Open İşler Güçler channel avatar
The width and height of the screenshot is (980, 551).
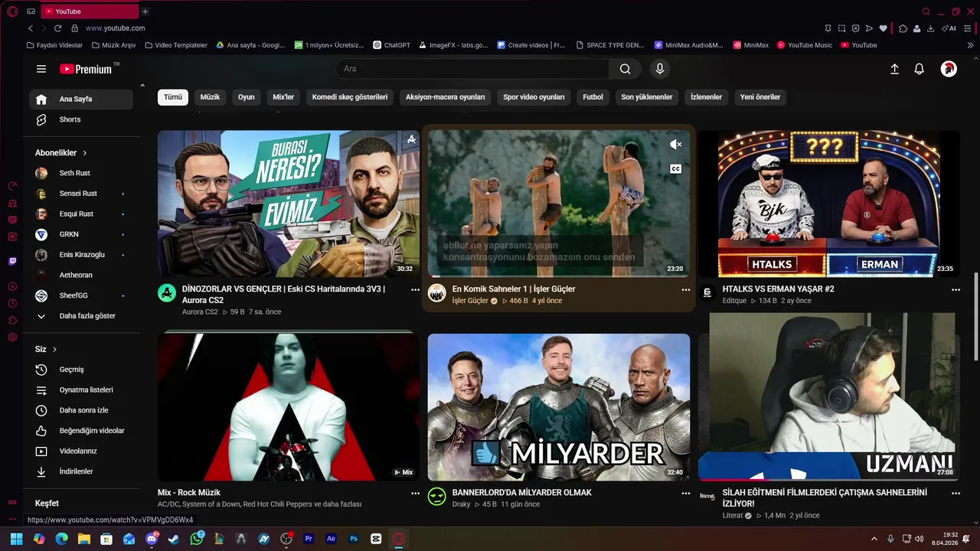click(437, 293)
